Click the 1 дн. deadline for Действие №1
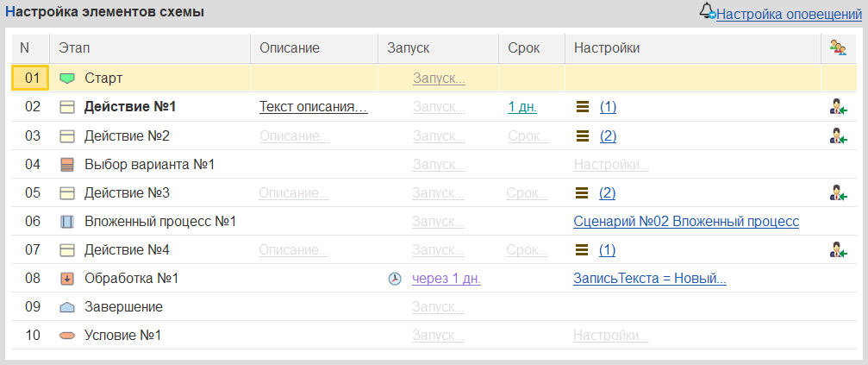868x365 pixels. pyautogui.click(x=522, y=107)
